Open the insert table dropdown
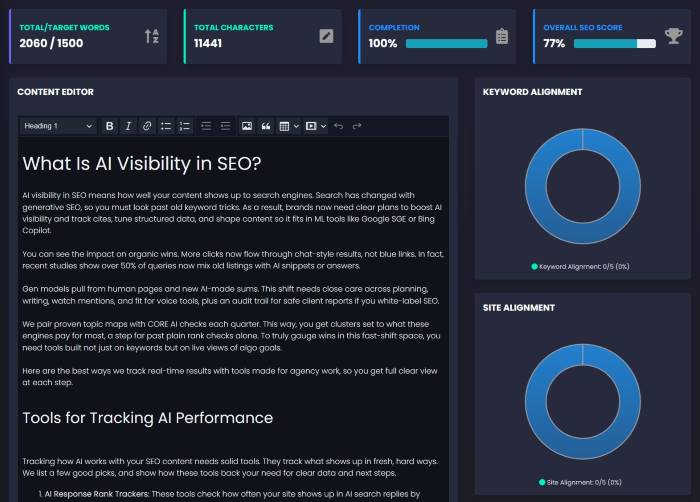700x502 pixels. (288, 126)
